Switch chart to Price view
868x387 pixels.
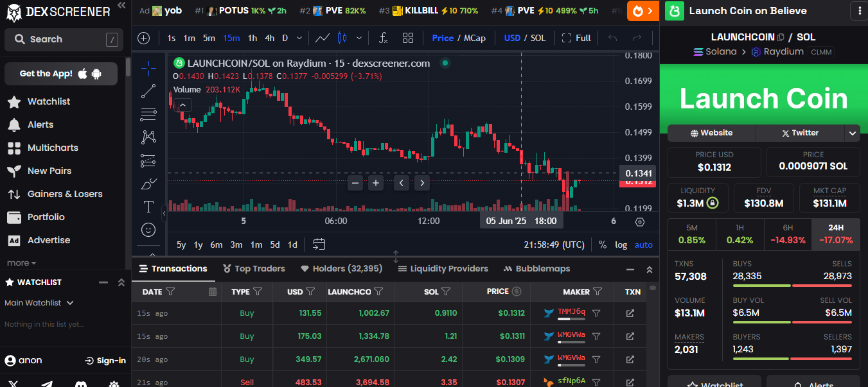coord(443,38)
